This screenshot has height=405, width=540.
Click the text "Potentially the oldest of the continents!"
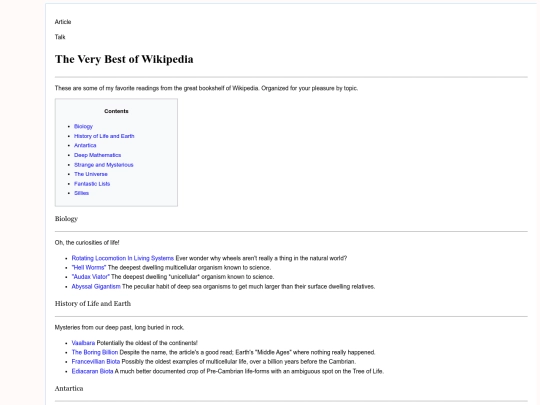coord(147,343)
